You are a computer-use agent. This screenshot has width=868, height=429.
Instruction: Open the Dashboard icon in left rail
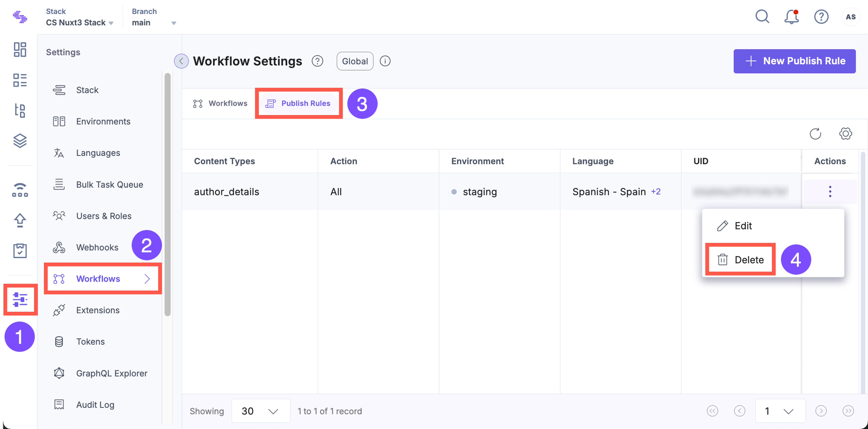pos(20,49)
